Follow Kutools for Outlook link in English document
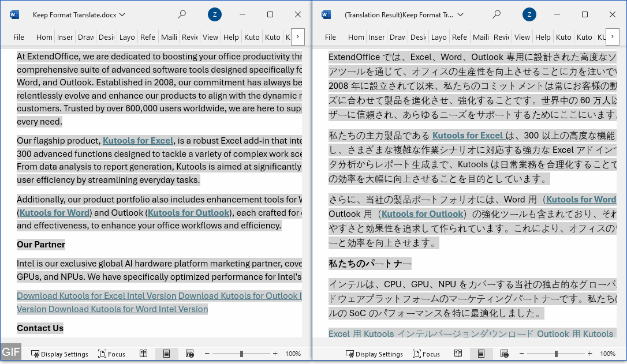This screenshot has height=364, width=627. 189,213
